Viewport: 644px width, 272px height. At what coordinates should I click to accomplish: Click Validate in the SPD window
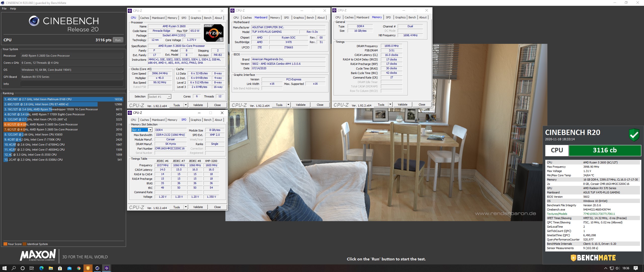198,207
